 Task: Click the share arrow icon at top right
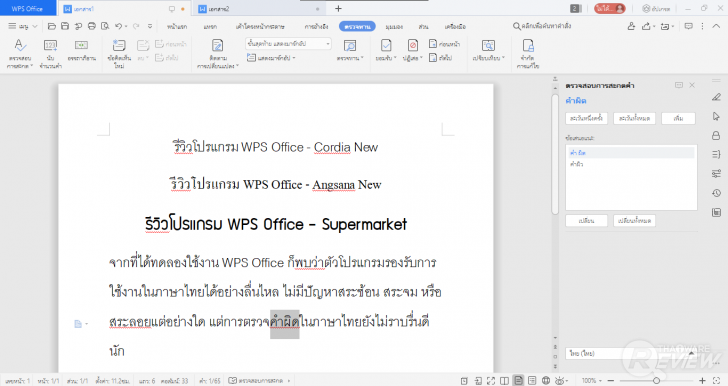(646, 26)
